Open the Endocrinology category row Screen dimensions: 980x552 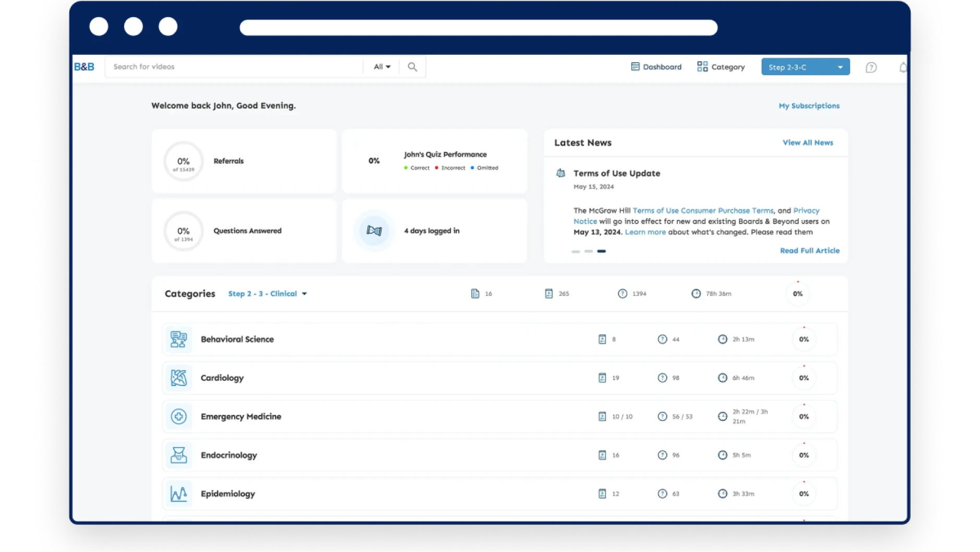500,455
